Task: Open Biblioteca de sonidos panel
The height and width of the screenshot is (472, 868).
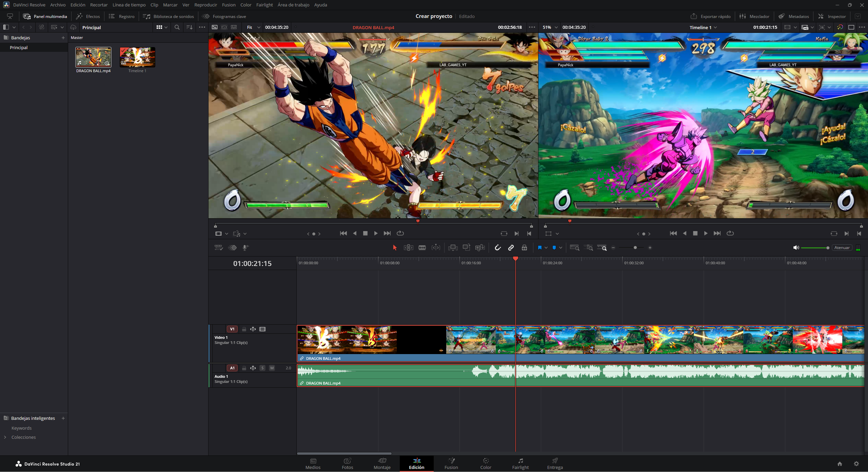Action: tap(169, 16)
